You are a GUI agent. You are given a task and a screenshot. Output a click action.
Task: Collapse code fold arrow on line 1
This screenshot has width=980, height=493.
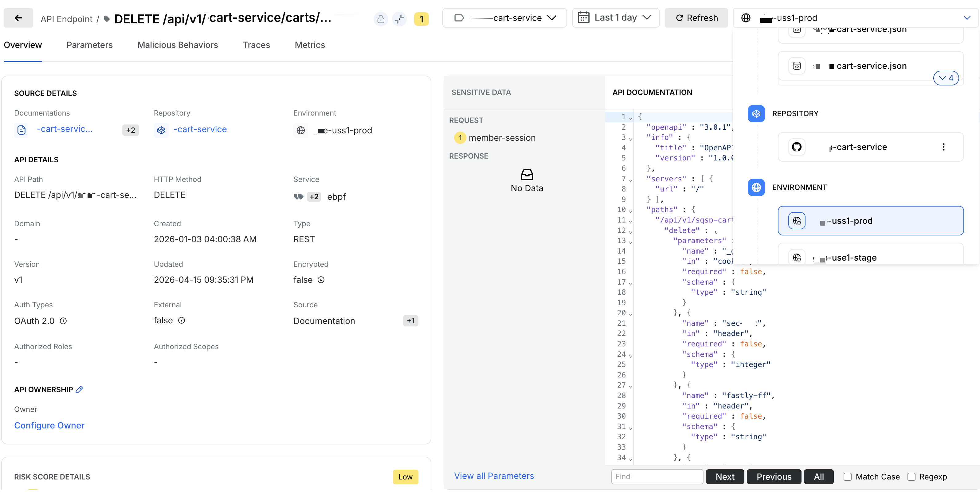(x=631, y=118)
